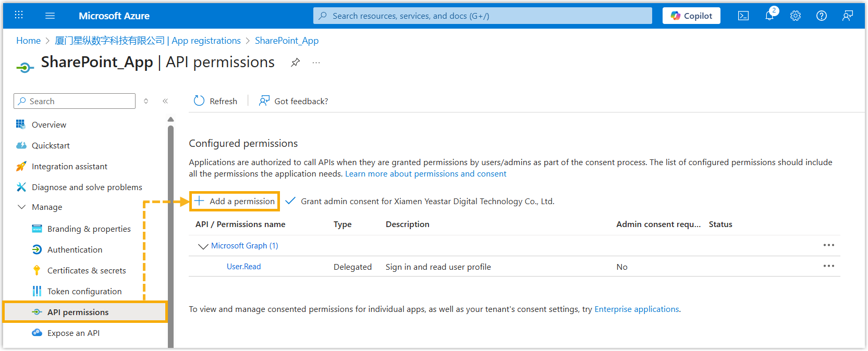
Task: Open the notifications bell
Action: [x=769, y=16]
